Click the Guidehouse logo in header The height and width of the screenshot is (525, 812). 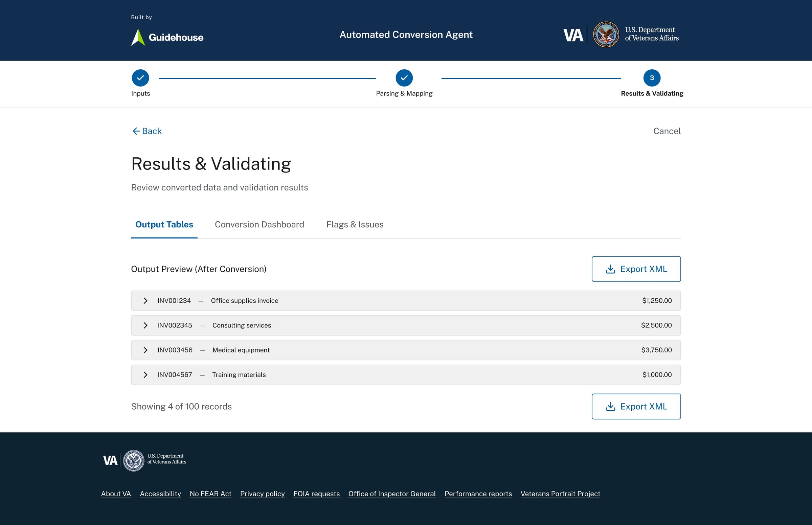point(167,37)
